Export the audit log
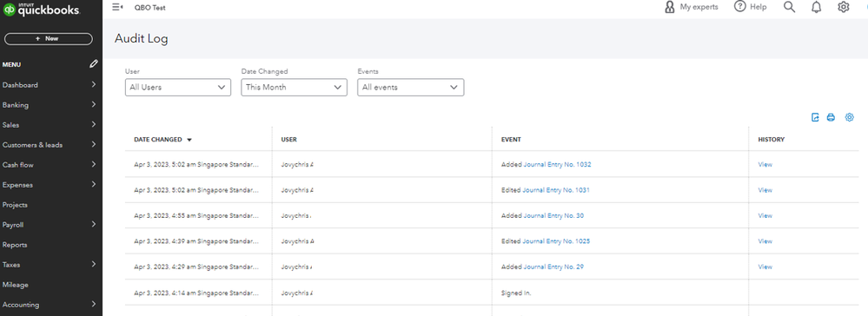This screenshot has width=868, height=316. [815, 117]
